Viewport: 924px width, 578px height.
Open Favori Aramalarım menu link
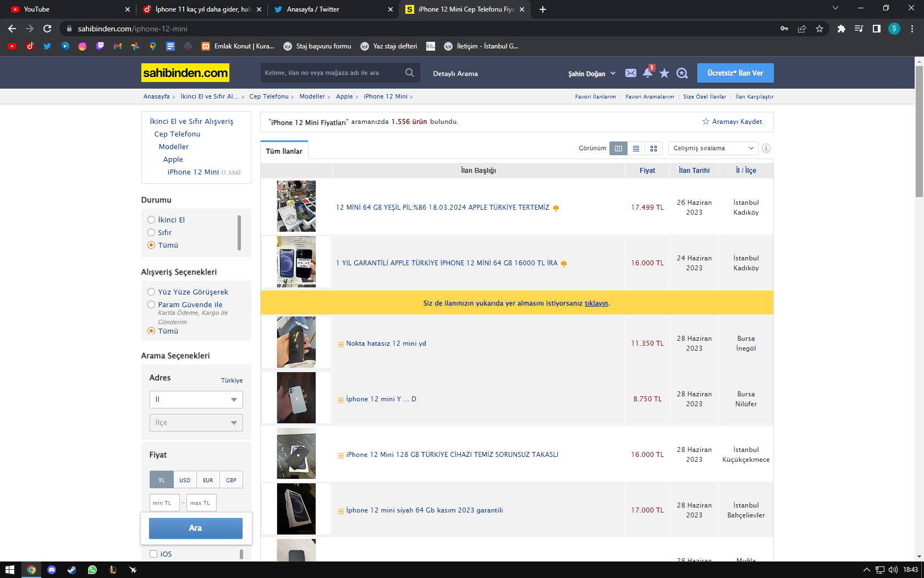(x=650, y=97)
